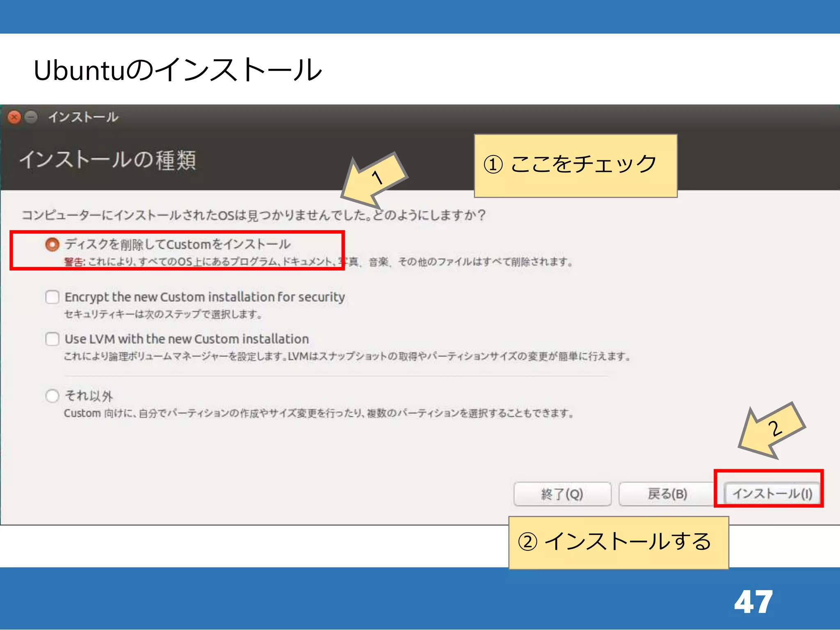
Task: Go back with the 戻る(B) button
Action: [667, 494]
